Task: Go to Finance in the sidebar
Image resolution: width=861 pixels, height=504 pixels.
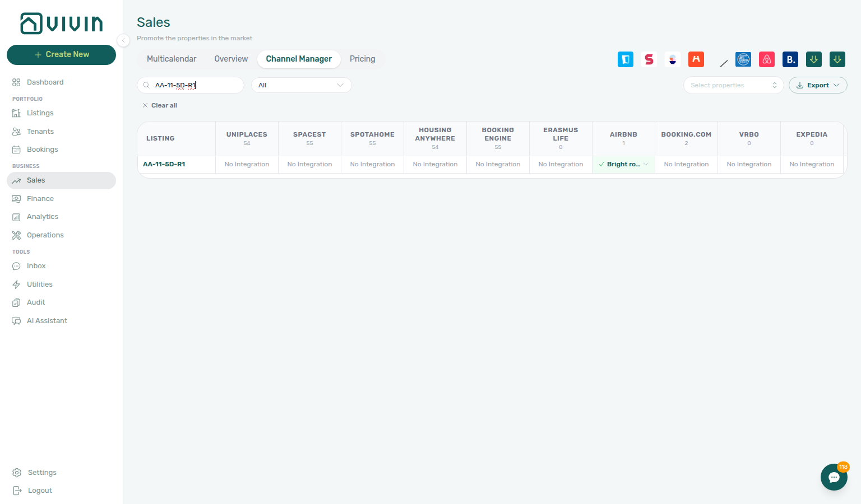Action: (x=61, y=199)
